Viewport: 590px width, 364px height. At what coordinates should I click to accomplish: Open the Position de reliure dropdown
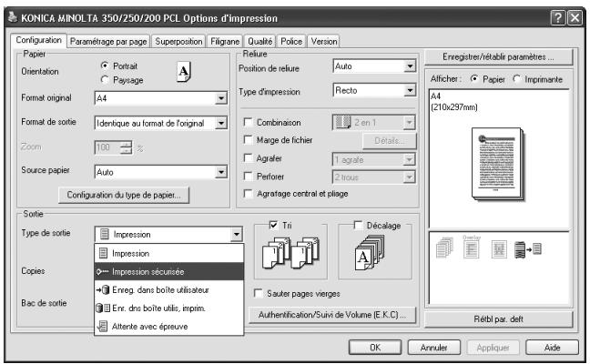[410, 66]
